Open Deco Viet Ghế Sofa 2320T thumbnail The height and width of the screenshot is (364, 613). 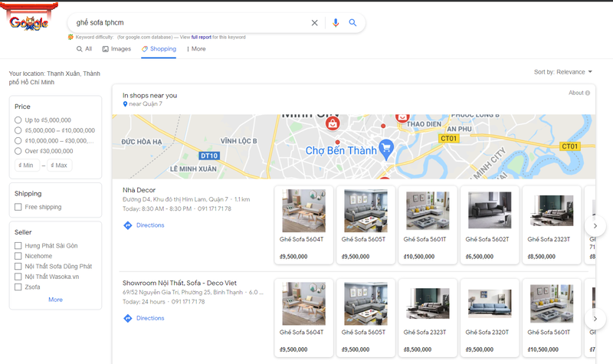pos(490,303)
